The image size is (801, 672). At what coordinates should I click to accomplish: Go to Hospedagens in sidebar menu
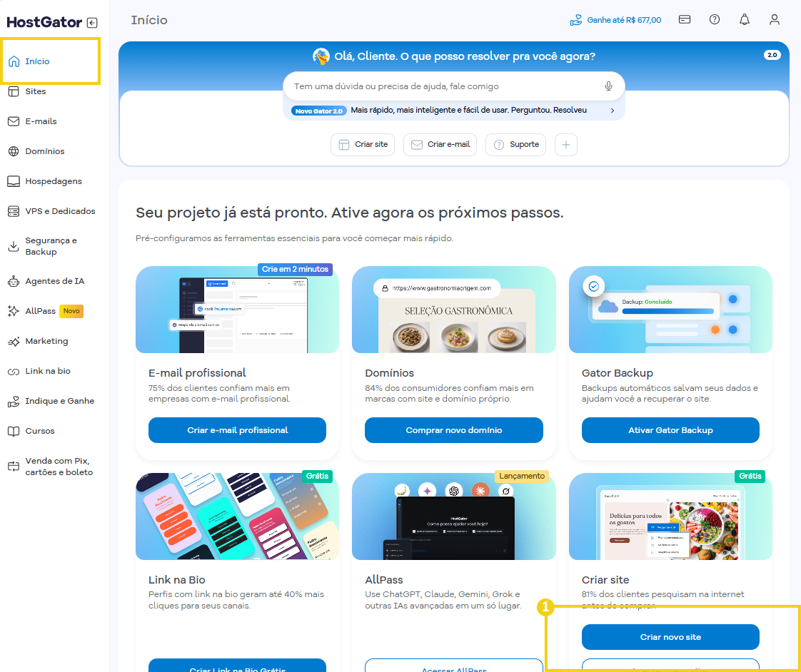point(54,181)
